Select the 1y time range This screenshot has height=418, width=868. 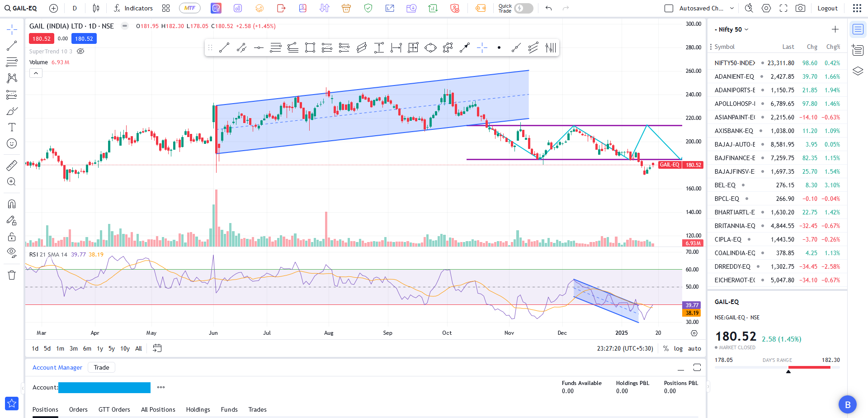pyautogui.click(x=100, y=348)
